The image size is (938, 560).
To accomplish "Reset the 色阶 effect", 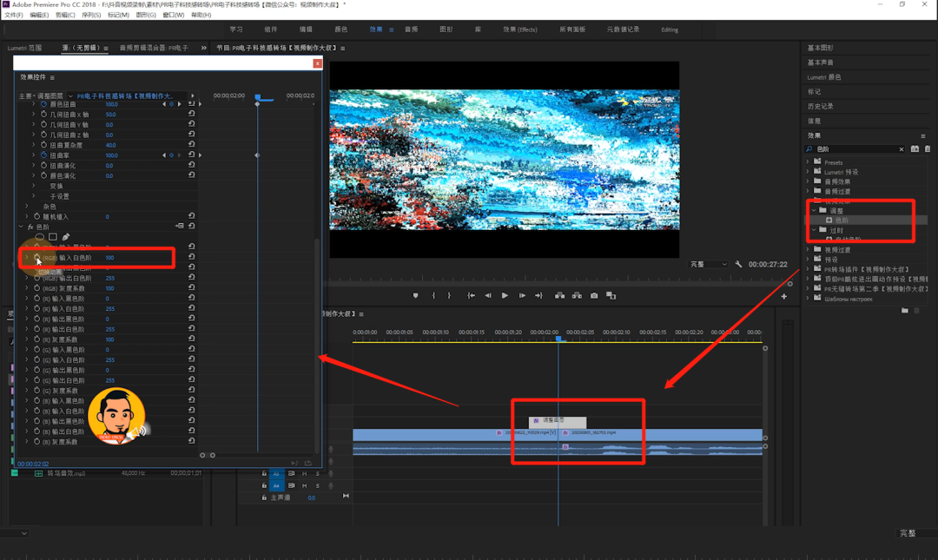I will pyautogui.click(x=191, y=226).
